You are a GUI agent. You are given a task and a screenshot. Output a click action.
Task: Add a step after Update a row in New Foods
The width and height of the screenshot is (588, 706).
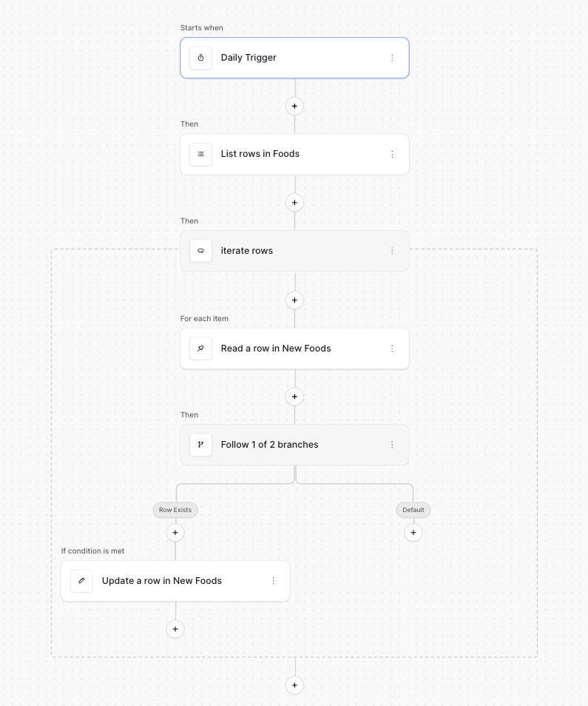pos(175,629)
